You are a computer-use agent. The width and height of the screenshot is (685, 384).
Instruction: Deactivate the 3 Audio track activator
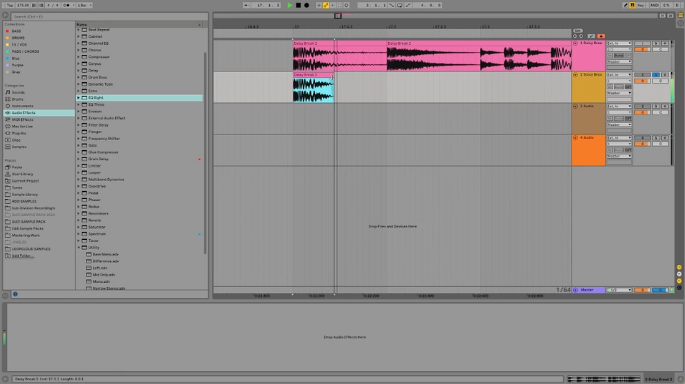tap(642, 106)
